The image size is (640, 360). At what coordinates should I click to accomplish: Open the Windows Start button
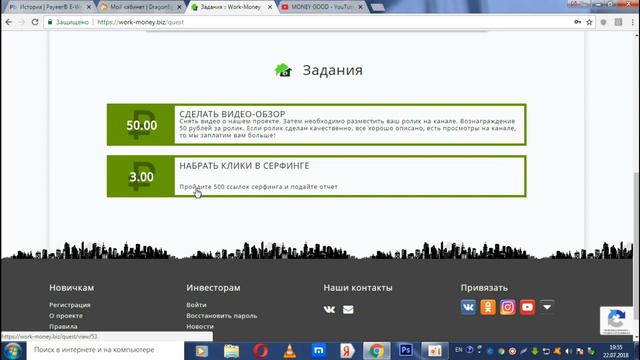(x=13, y=351)
